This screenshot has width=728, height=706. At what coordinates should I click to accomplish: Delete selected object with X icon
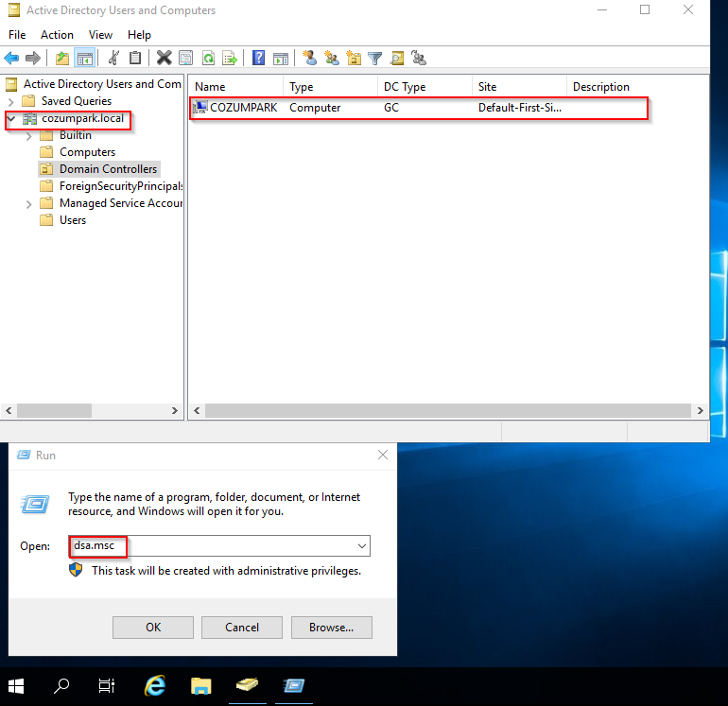pyautogui.click(x=164, y=58)
